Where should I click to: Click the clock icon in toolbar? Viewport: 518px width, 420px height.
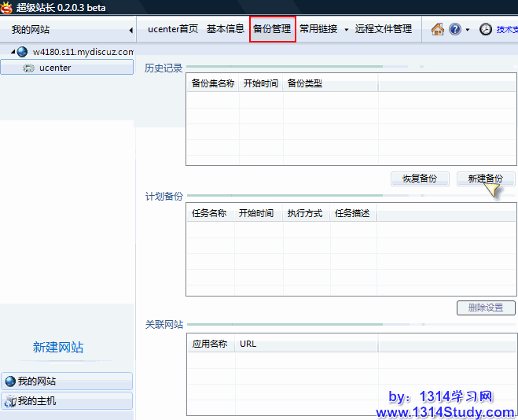[486, 29]
